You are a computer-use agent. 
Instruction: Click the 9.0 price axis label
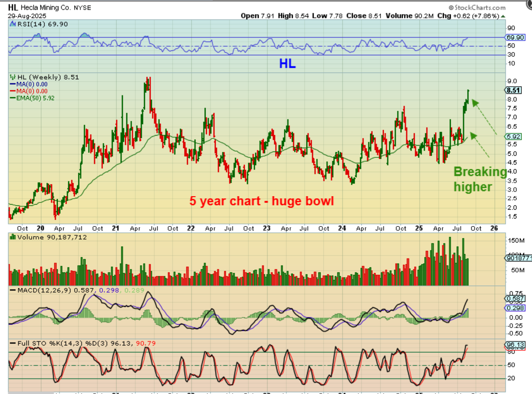pos(512,81)
